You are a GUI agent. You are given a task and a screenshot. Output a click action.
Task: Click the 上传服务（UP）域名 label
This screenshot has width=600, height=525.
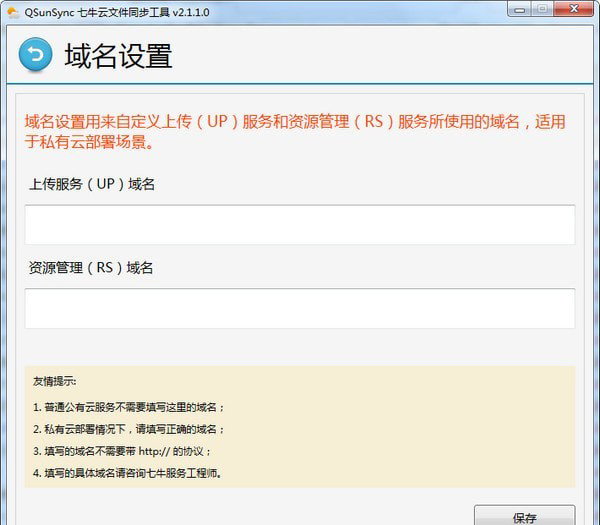point(92,184)
